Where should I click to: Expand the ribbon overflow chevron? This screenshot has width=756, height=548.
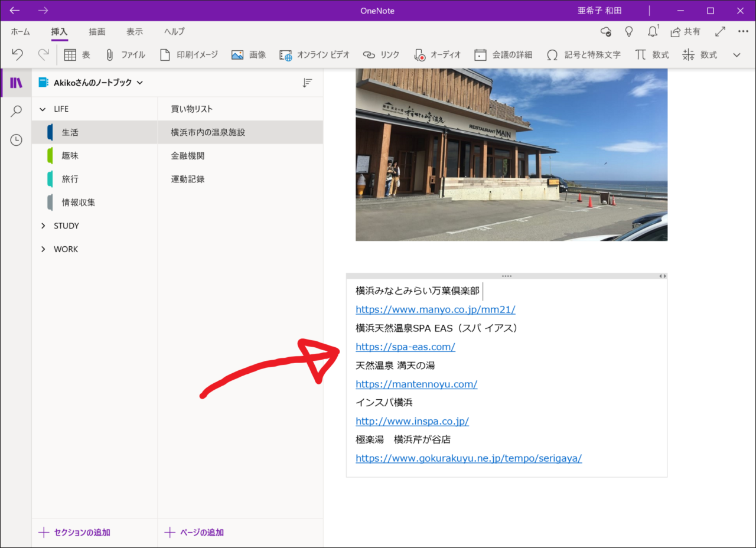click(x=737, y=55)
